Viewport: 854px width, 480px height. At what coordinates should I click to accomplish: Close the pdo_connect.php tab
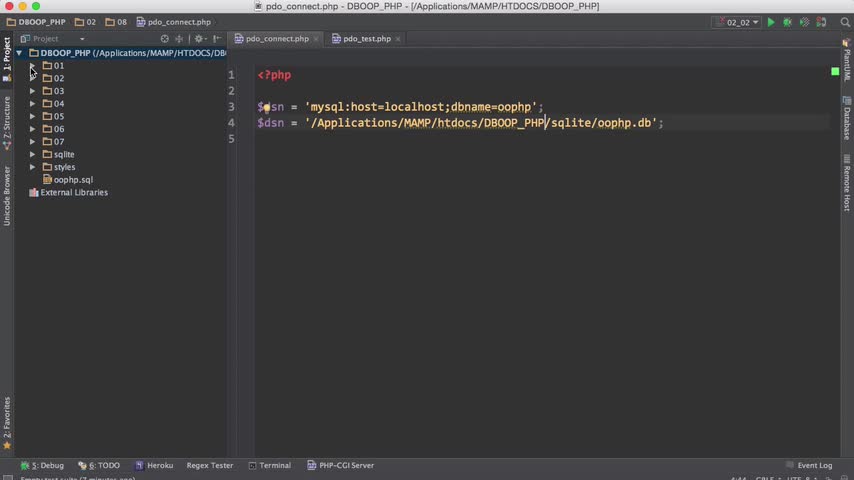(316, 39)
